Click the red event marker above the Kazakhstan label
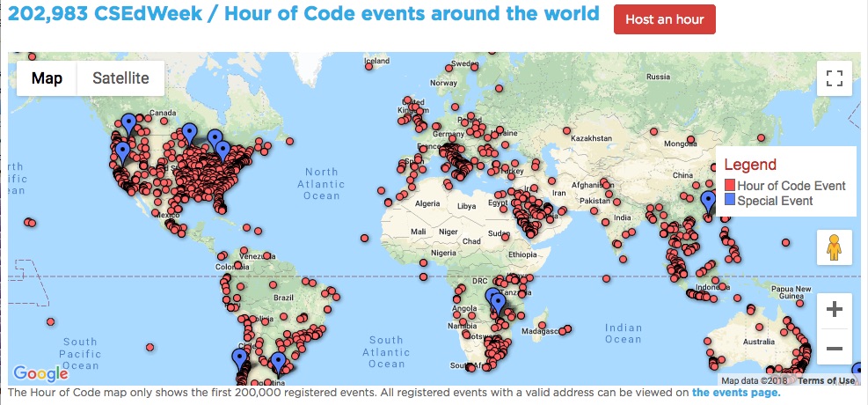 (x=567, y=131)
